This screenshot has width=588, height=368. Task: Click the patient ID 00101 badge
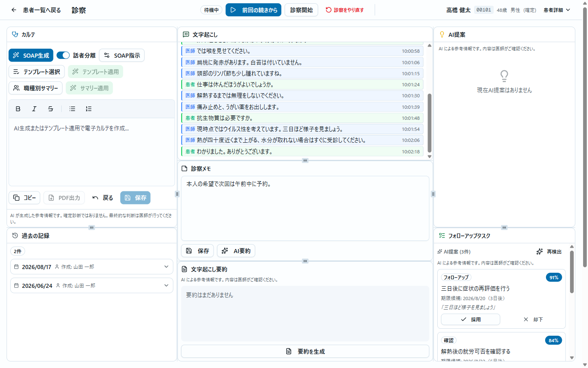(484, 10)
